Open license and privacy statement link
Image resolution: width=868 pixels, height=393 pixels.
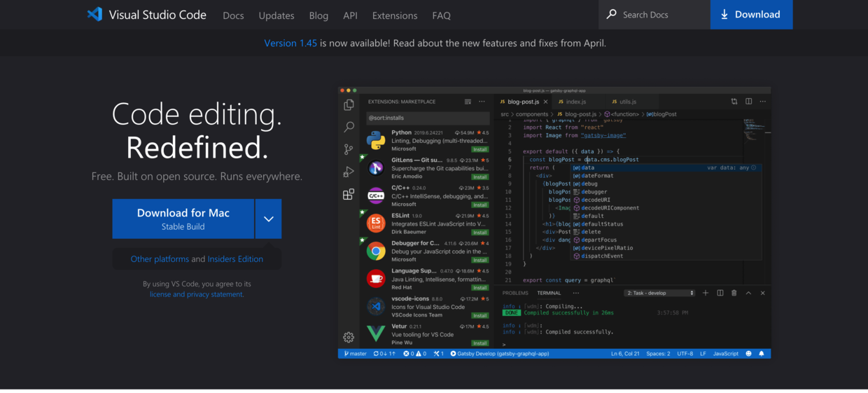pos(196,294)
